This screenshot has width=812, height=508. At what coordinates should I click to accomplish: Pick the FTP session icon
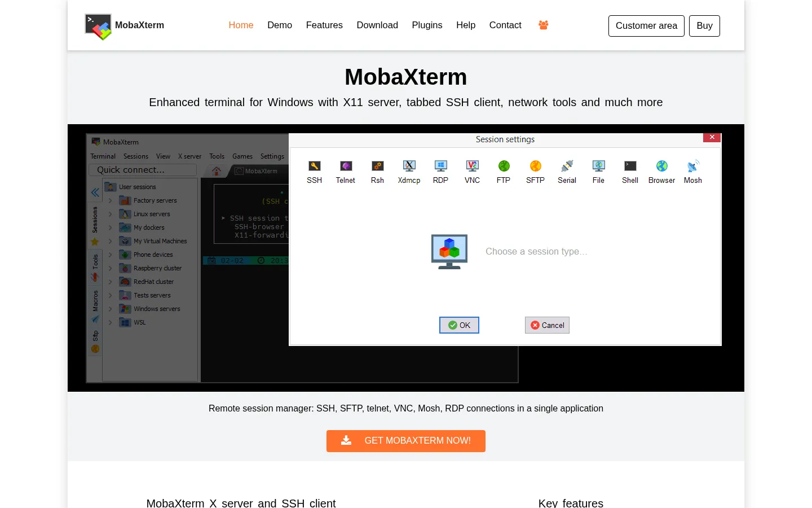[x=504, y=166]
